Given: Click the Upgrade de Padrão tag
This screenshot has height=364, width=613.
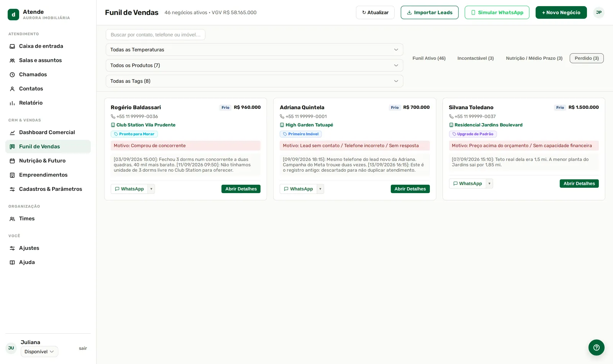Looking at the screenshot, I should pyautogui.click(x=473, y=134).
